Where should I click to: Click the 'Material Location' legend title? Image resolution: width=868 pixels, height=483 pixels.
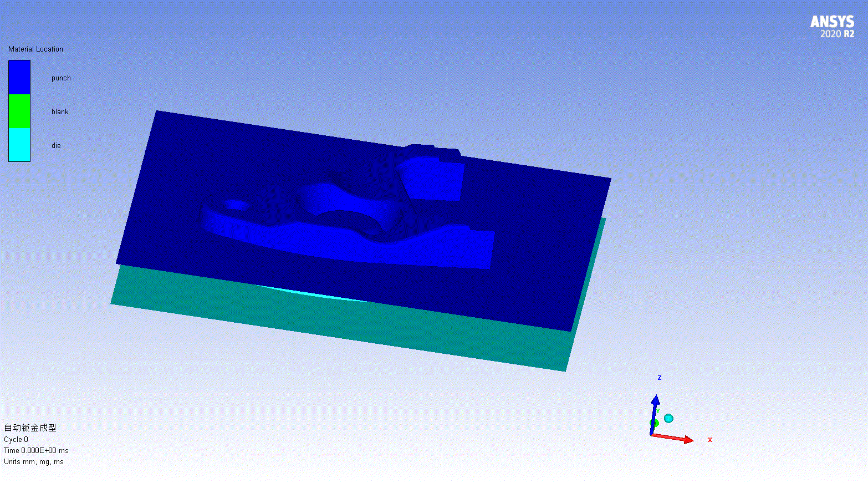click(35, 49)
